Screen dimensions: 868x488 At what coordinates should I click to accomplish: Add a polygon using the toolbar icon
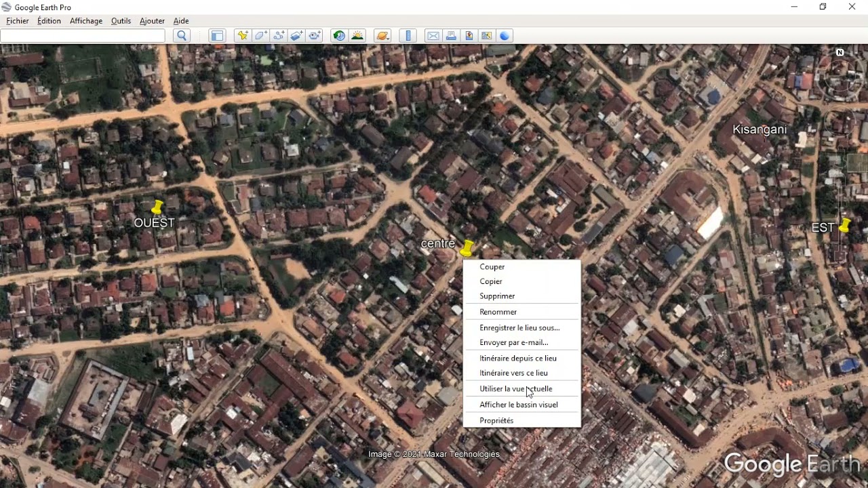[260, 36]
